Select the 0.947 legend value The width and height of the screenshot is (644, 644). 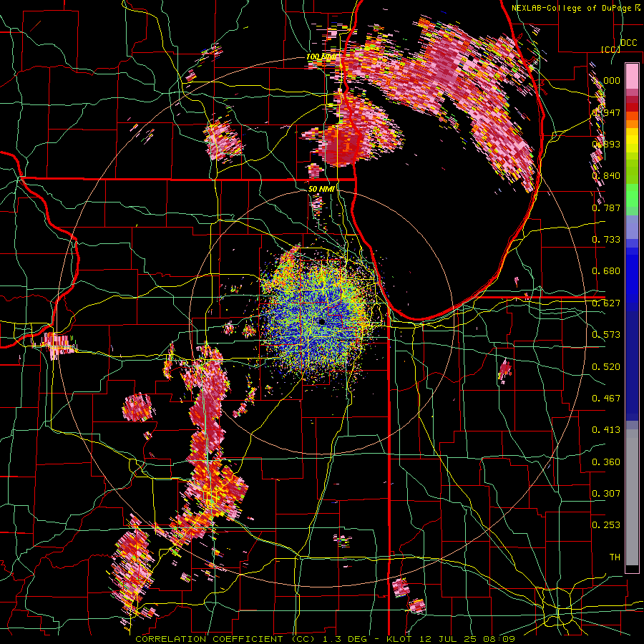(606, 112)
